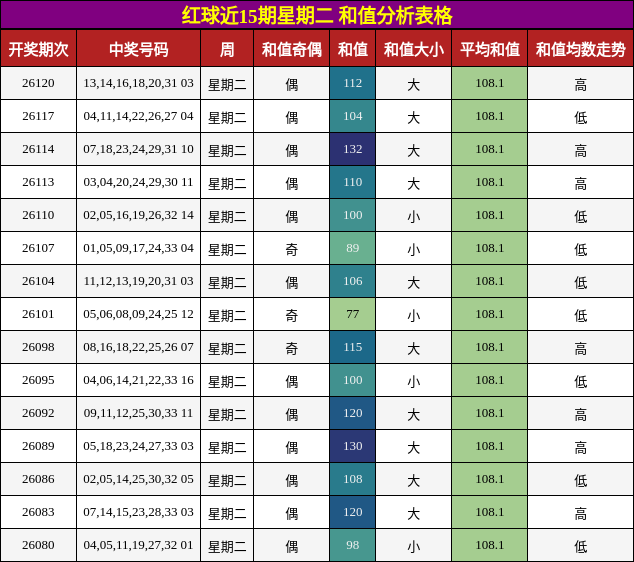Click sum value 89
The image size is (634, 562).
click(353, 248)
